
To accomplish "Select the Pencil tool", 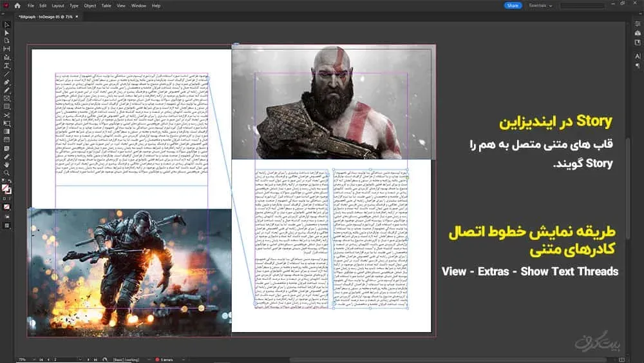I will tap(6, 90).
